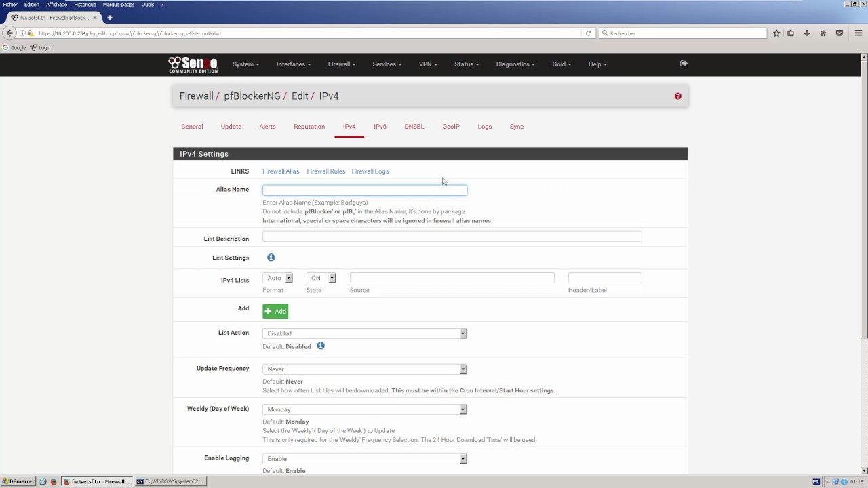Open the downloads arrow icon
Viewport: 868px width, 488px height.
point(807,33)
